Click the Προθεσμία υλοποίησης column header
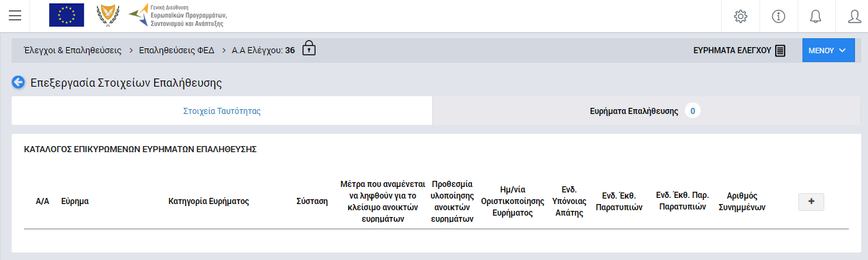This screenshot has height=260, width=868. click(453, 202)
